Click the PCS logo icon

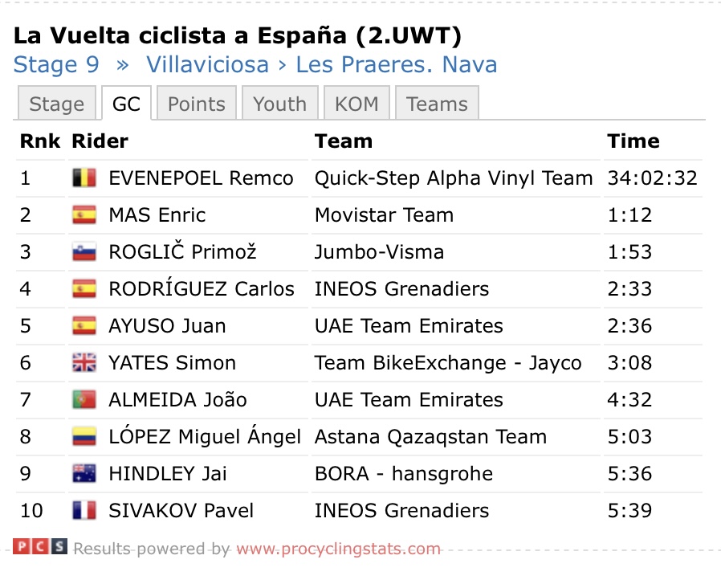[40, 546]
